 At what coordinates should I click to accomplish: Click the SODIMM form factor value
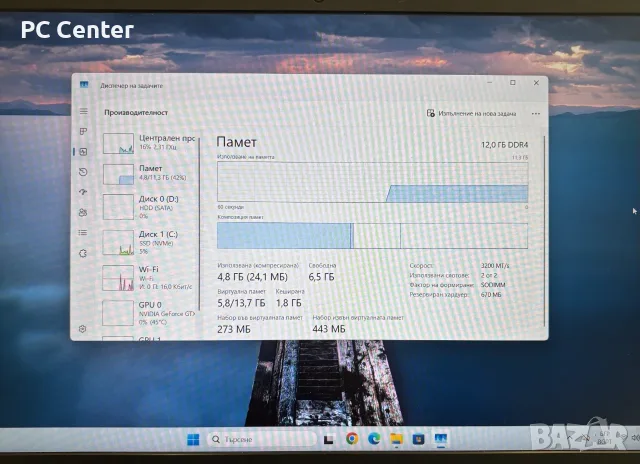click(493, 285)
